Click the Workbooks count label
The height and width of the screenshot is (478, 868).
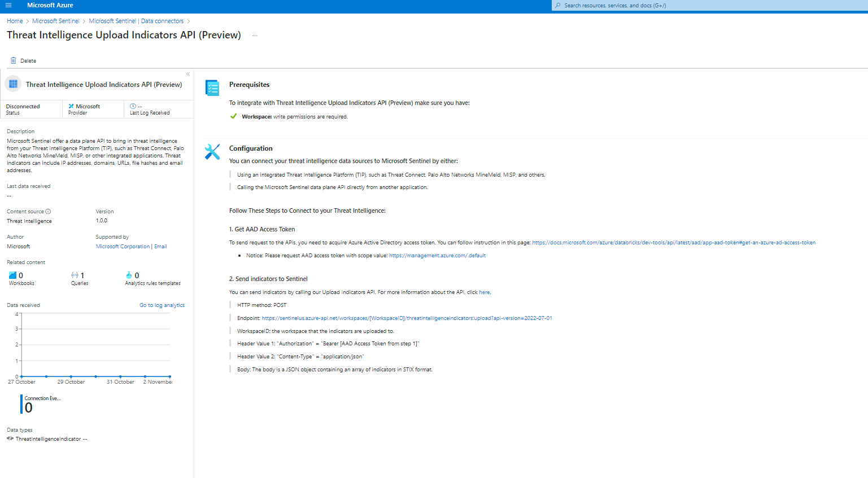click(x=21, y=283)
